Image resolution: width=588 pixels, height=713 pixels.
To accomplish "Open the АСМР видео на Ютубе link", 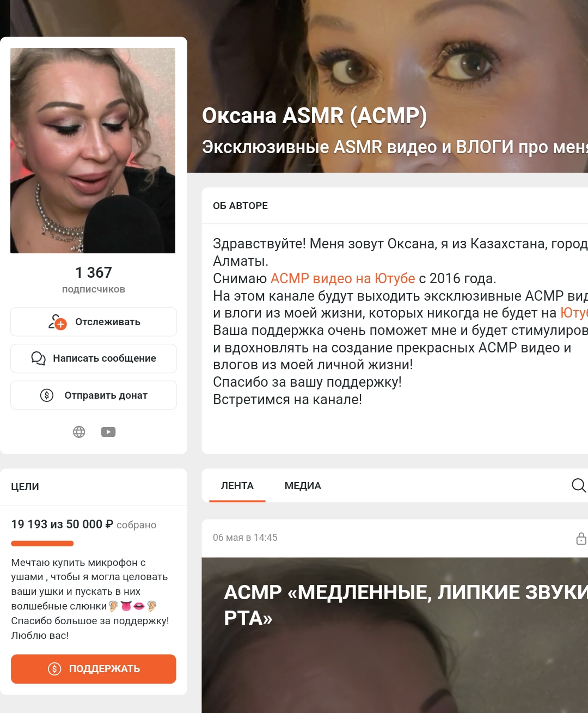I will 343,278.
